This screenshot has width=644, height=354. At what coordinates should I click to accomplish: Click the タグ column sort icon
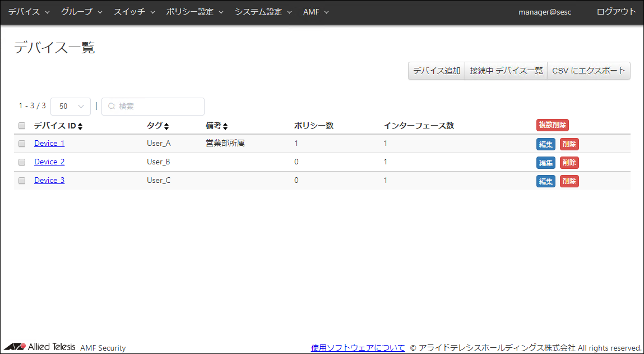[166, 126]
